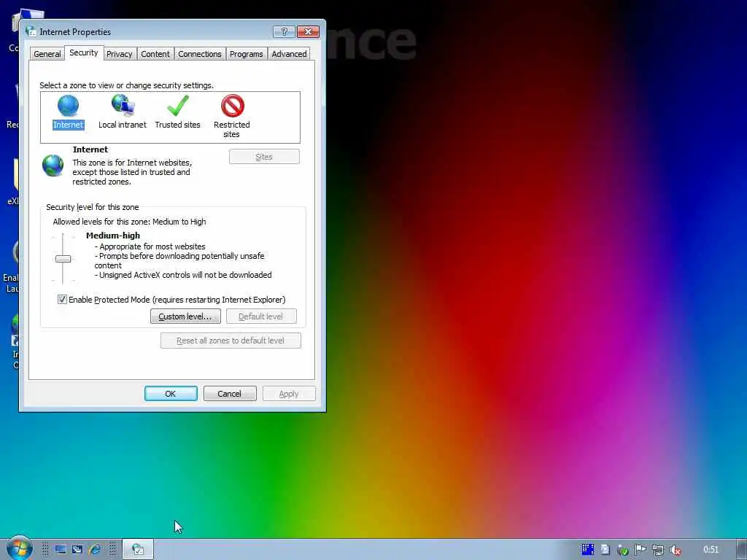Switch to the Content tab
Viewport: 747px width, 560px height.
coord(155,54)
